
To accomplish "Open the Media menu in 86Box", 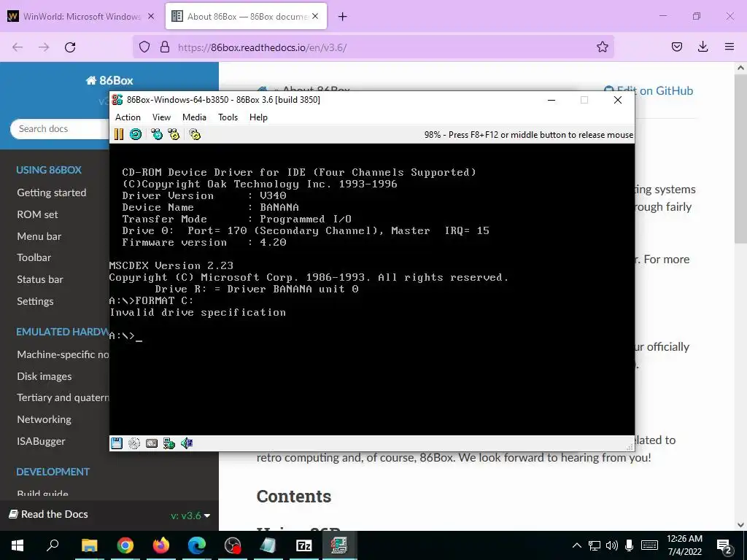I will click(194, 117).
